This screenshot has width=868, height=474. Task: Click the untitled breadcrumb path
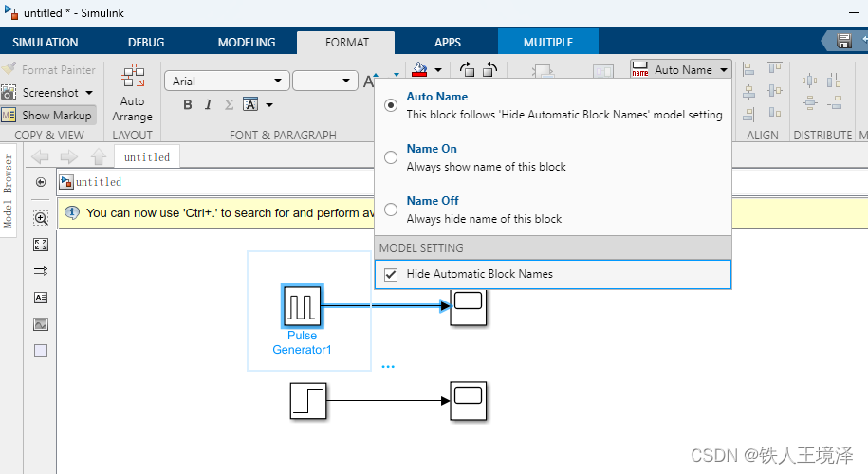click(99, 182)
